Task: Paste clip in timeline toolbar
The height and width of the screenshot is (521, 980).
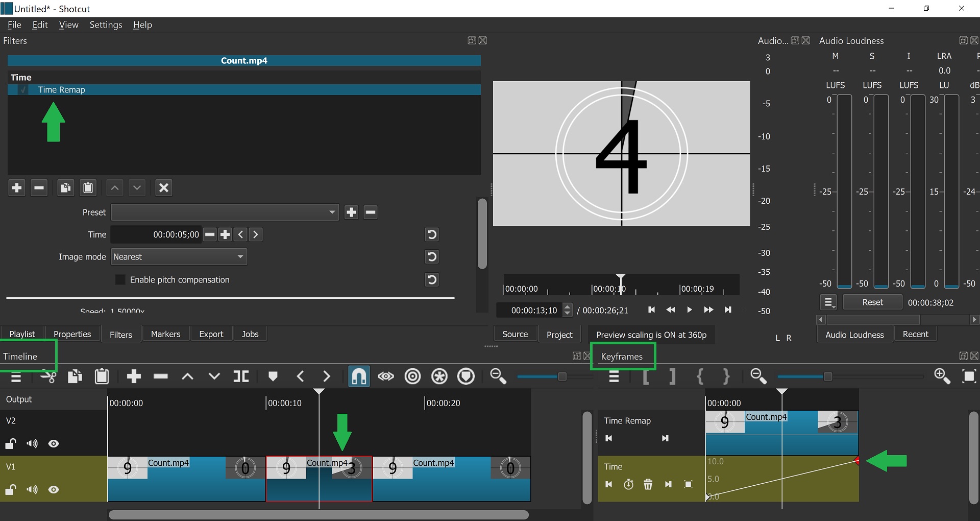Action: 102,377
